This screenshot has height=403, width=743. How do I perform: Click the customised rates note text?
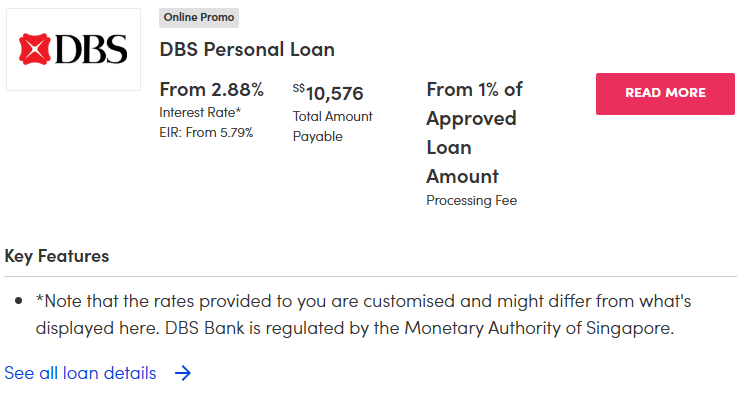363,301
